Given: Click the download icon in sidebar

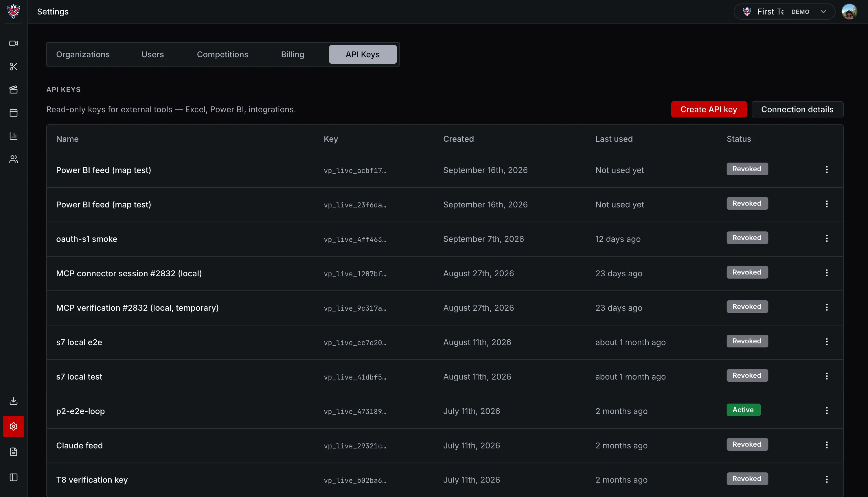Looking at the screenshot, I should pos(14,401).
